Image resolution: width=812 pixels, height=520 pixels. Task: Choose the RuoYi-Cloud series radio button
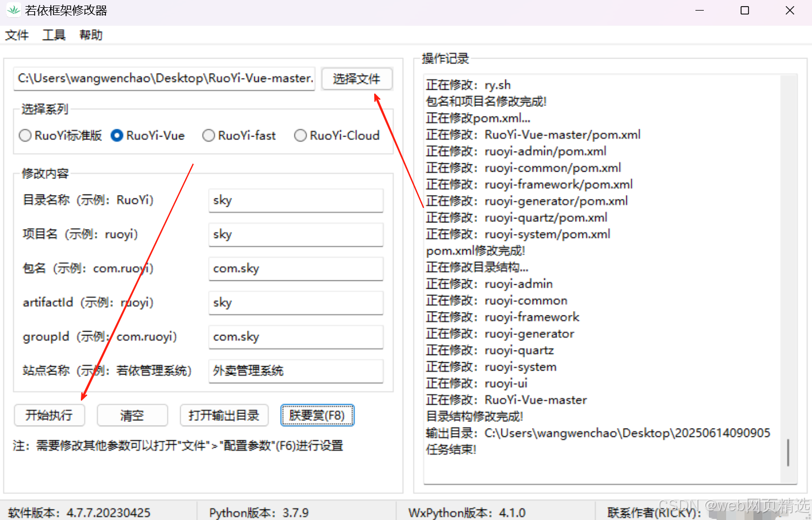tap(337, 135)
